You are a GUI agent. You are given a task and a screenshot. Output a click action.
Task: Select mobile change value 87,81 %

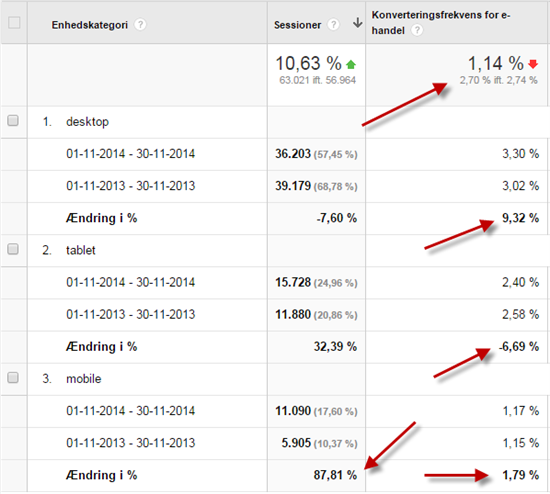click(335, 475)
